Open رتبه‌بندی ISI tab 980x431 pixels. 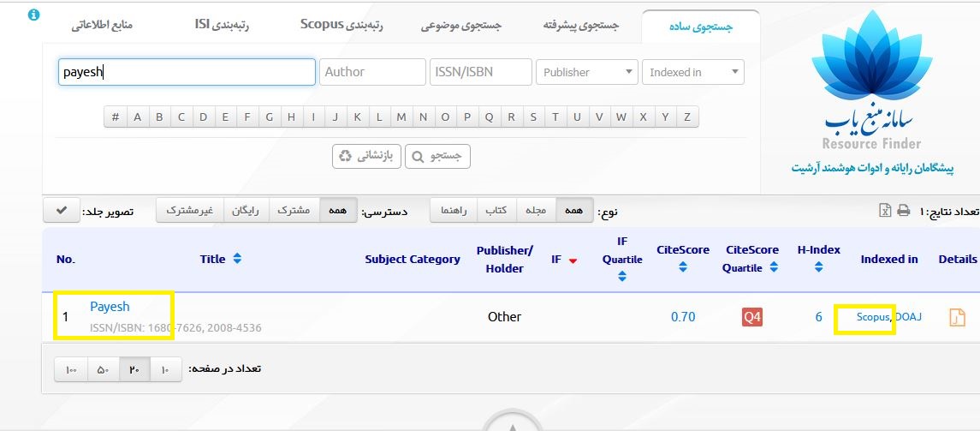pyautogui.click(x=222, y=25)
